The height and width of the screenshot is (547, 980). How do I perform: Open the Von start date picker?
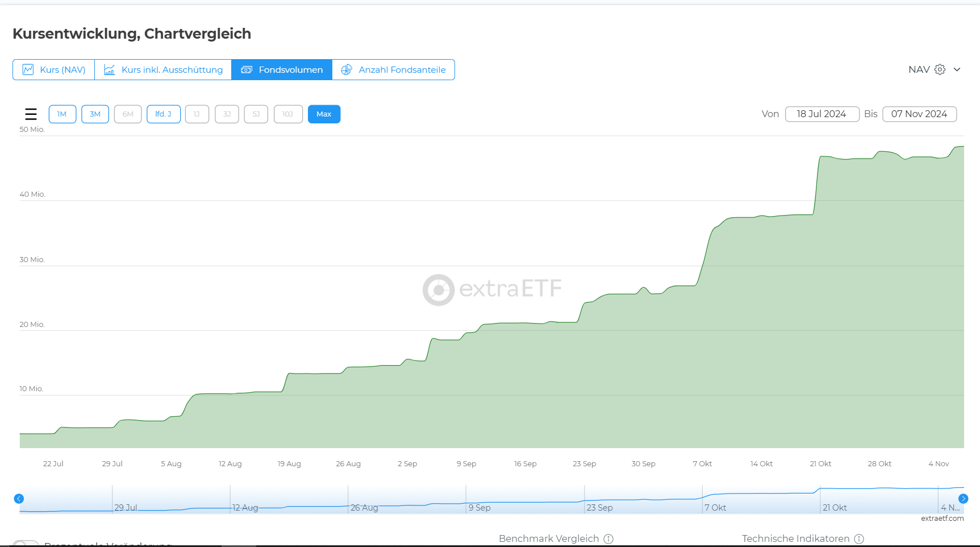point(821,114)
